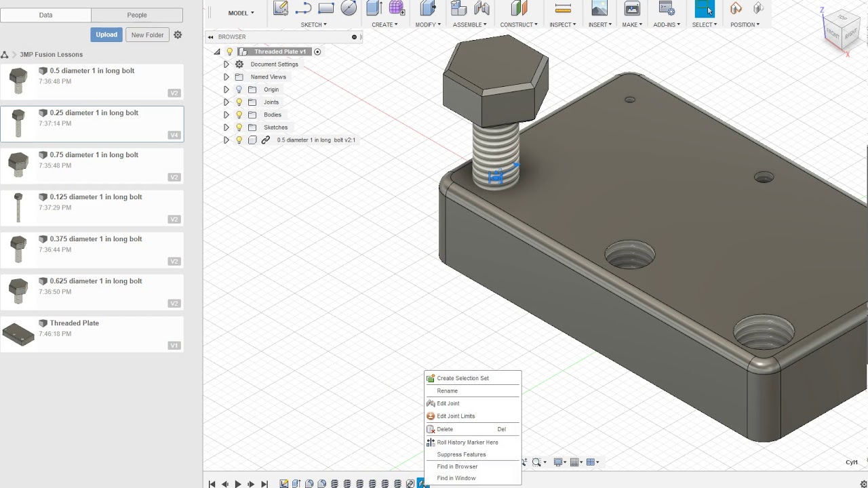The height and width of the screenshot is (488, 868).
Task: Select Roll History Marker Here
Action: click(473, 443)
